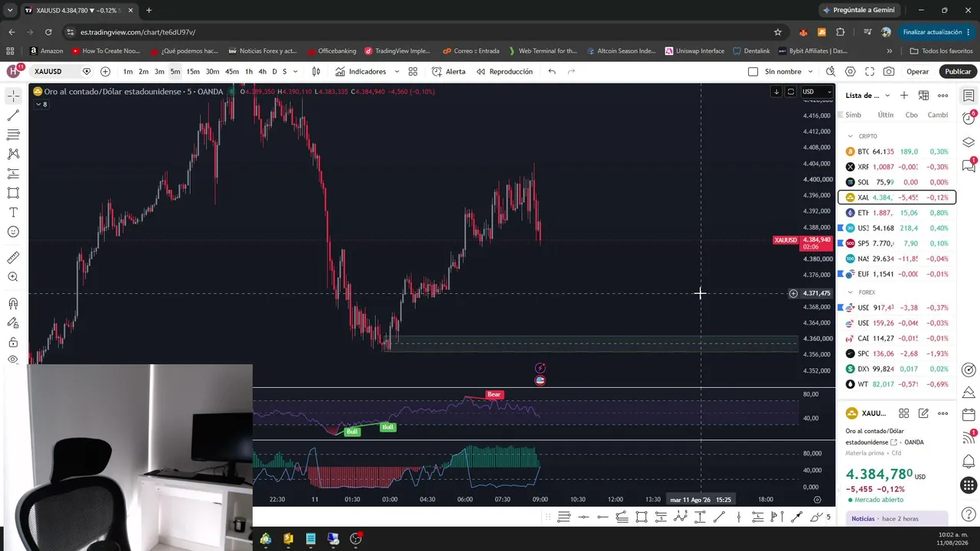Click the Publicar button
This screenshot has width=980, height=551.
click(958, 71)
